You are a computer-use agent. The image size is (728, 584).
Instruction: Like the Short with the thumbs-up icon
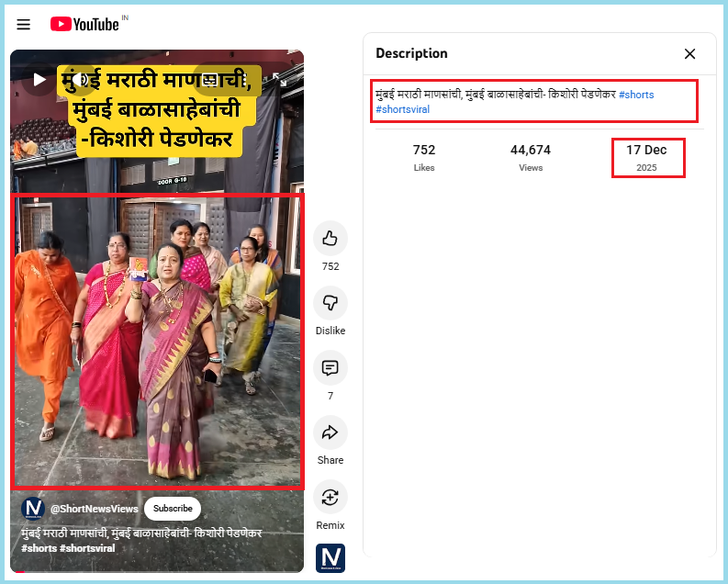[x=330, y=239]
